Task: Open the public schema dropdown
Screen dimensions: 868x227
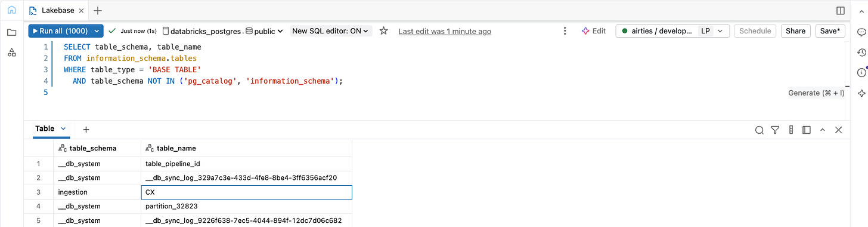Action: [265, 31]
